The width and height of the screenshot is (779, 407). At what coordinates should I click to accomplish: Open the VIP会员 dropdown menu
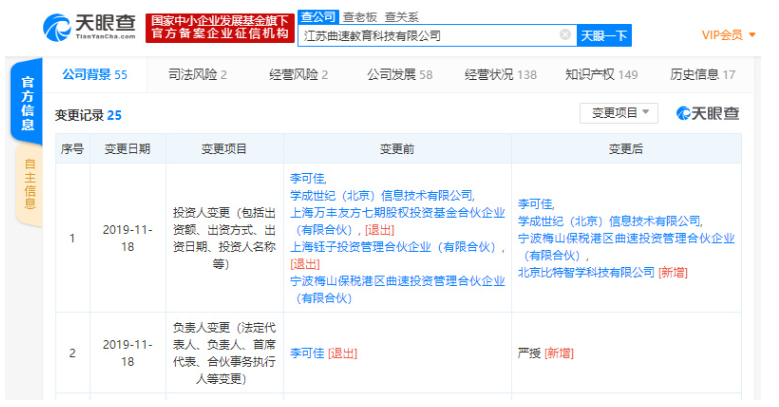click(x=728, y=35)
